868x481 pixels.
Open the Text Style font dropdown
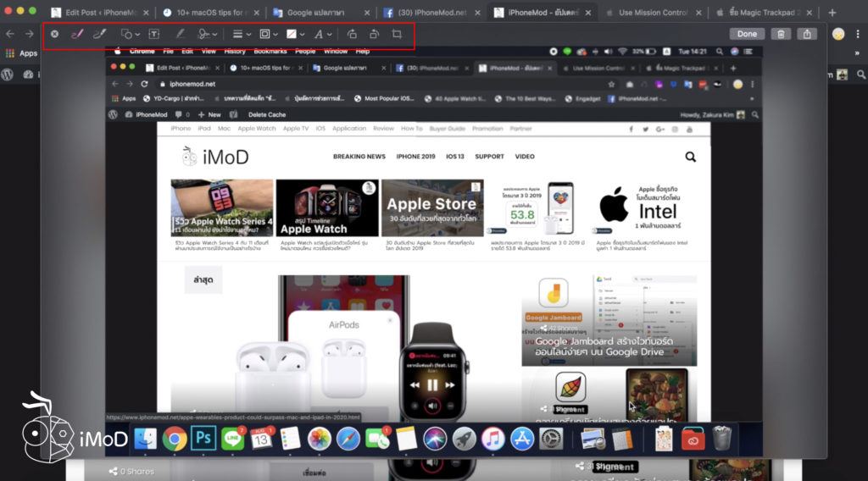pos(323,34)
